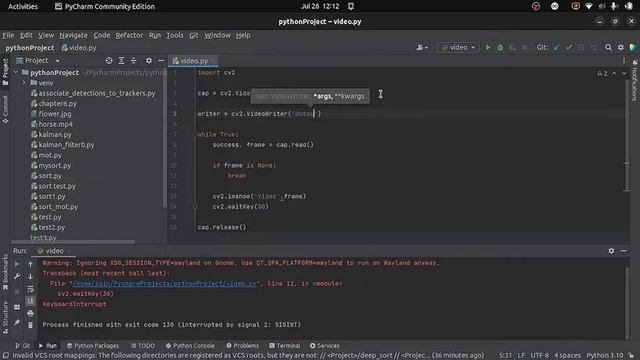The width and height of the screenshot is (640, 360).
Task: Collapse all in Project panel
Action: tap(133, 60)
